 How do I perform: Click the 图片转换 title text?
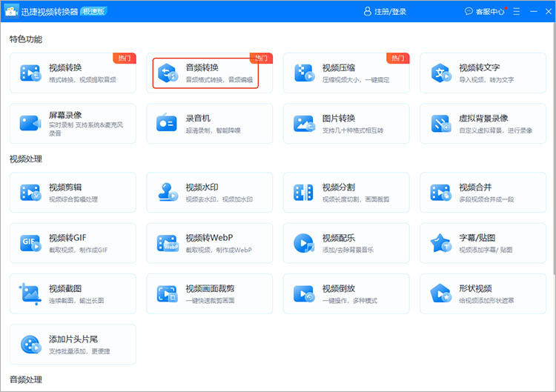[339, 118]
